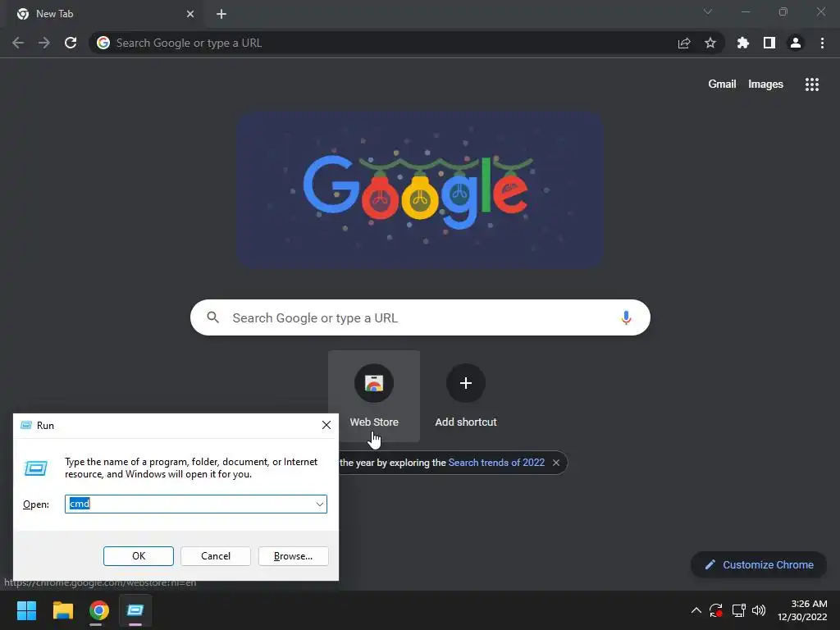840x630 pixels.
Task: Open the Google apps grid icon
Action: (x=812, y=84)
